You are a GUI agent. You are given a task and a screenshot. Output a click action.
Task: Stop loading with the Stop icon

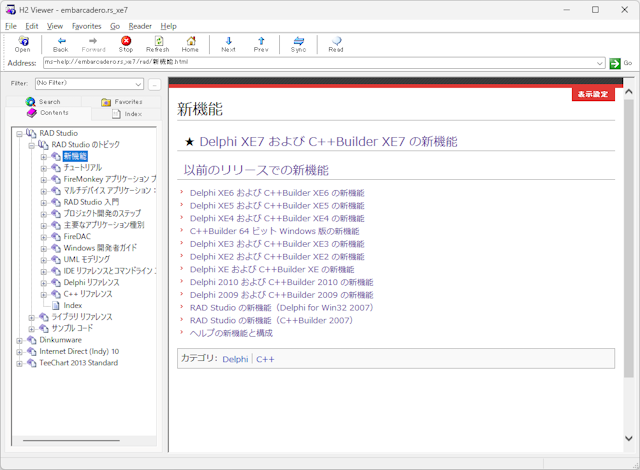[126, 41]
